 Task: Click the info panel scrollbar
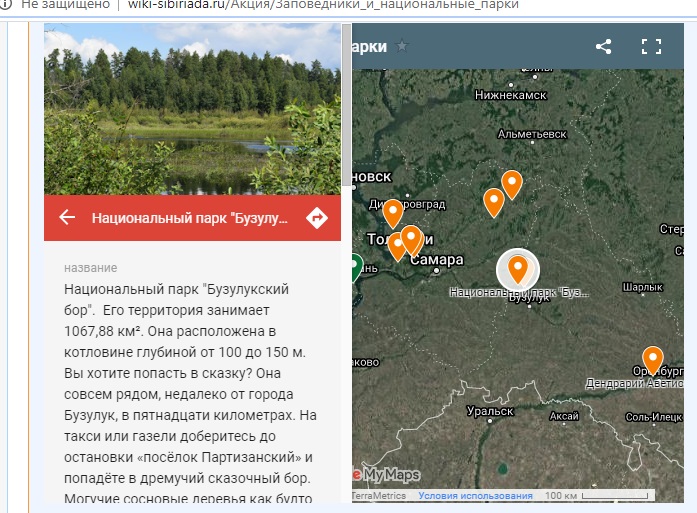click(346, 104)
